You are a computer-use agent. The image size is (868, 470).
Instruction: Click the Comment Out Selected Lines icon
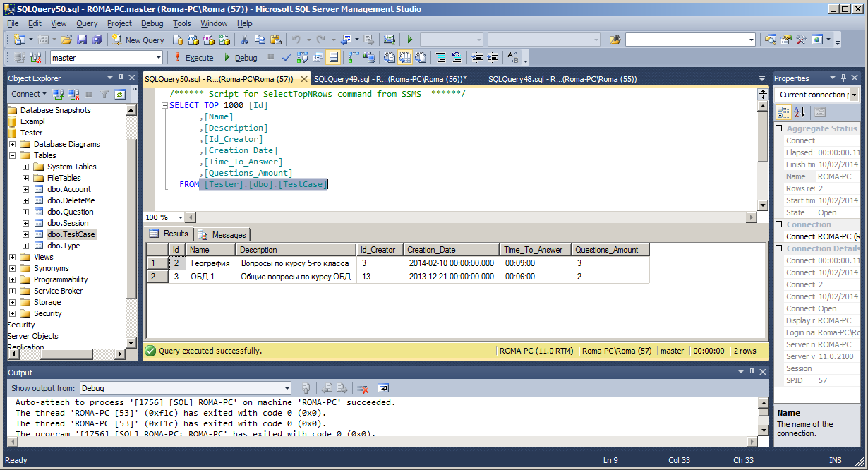coord(440,58)
